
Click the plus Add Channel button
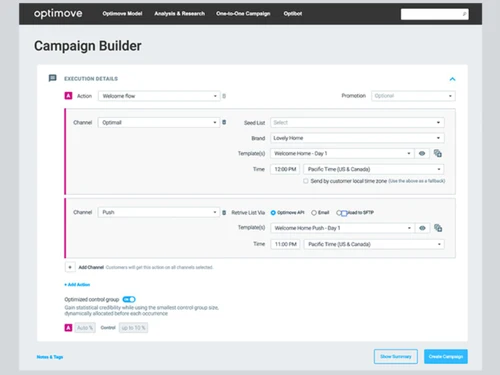click(70, 267)
